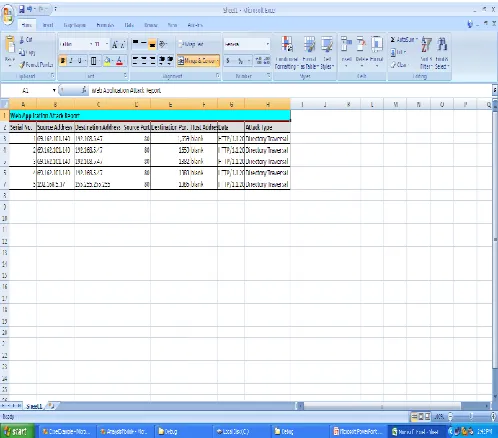Switch to the Page Layout tab
Viewport: 498px width, 438px height.
point(75,25)
